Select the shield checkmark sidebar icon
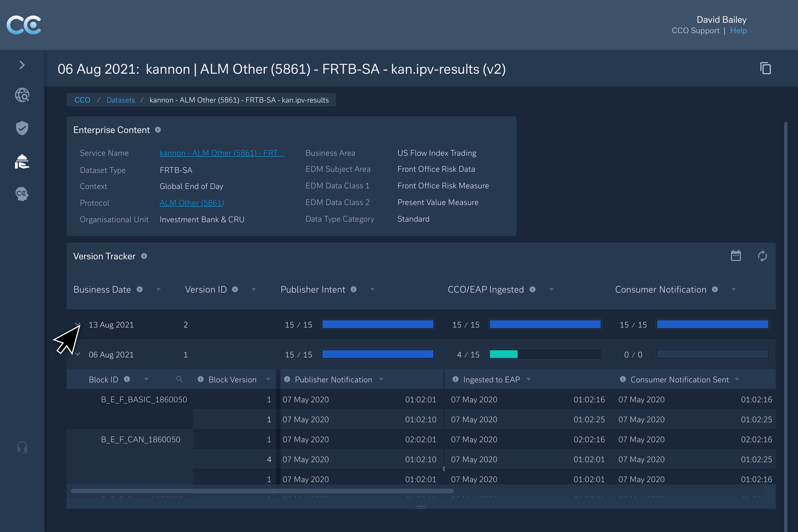This screenshot has height=532, width=798. [22, 128]
